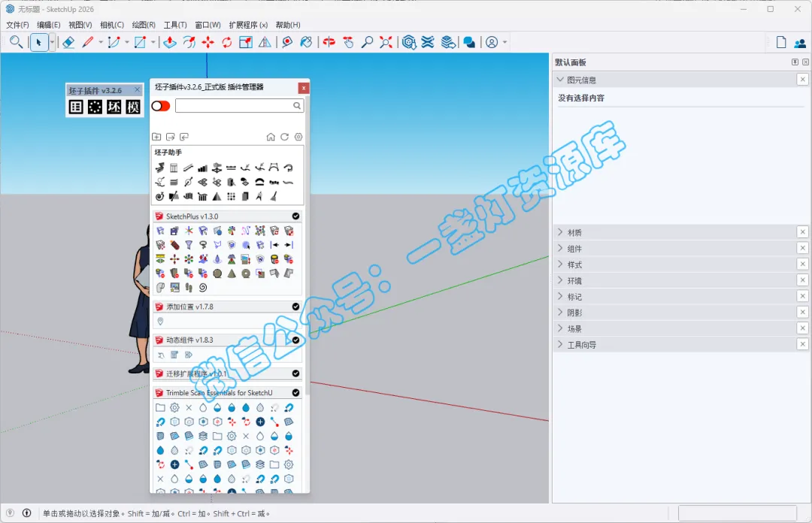Click the 坯 button in 坯子插件 toolbar
This screenshot has height=523, width=812.
[x=114, y=107]
